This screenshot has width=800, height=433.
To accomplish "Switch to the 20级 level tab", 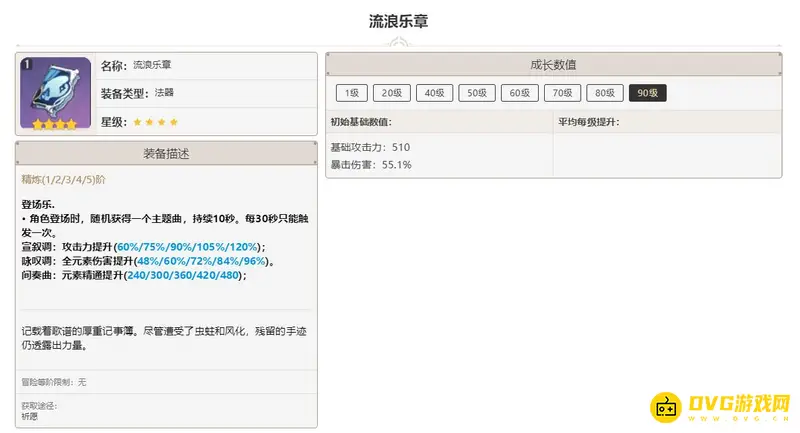I will 392,93.
